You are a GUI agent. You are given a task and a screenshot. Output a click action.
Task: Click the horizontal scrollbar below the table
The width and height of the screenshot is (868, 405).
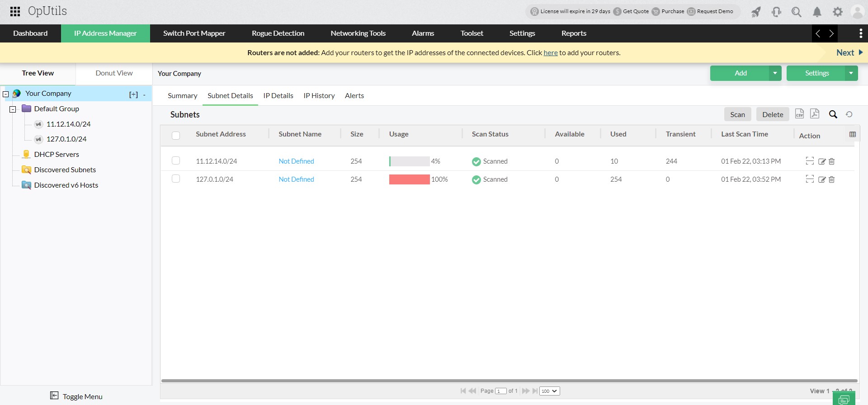pyautogui.click(x=509, y=381)
